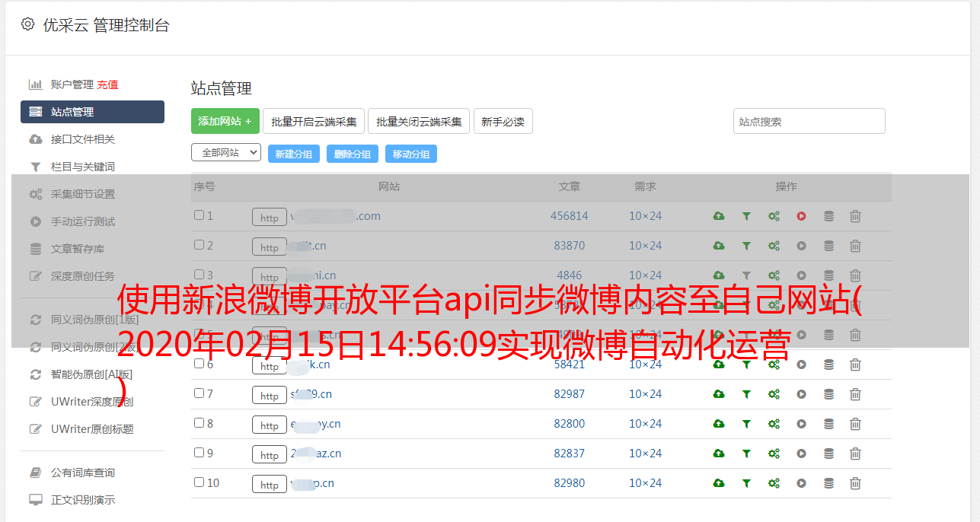Open 账户管理 in the sidebar
This screenshot has width=980, height=522.
(72, 84)
